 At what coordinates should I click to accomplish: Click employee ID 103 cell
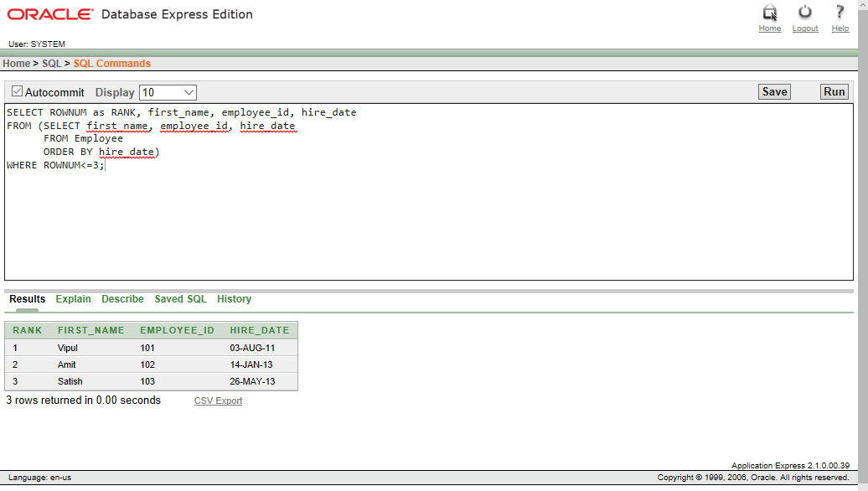coord(147,381)
